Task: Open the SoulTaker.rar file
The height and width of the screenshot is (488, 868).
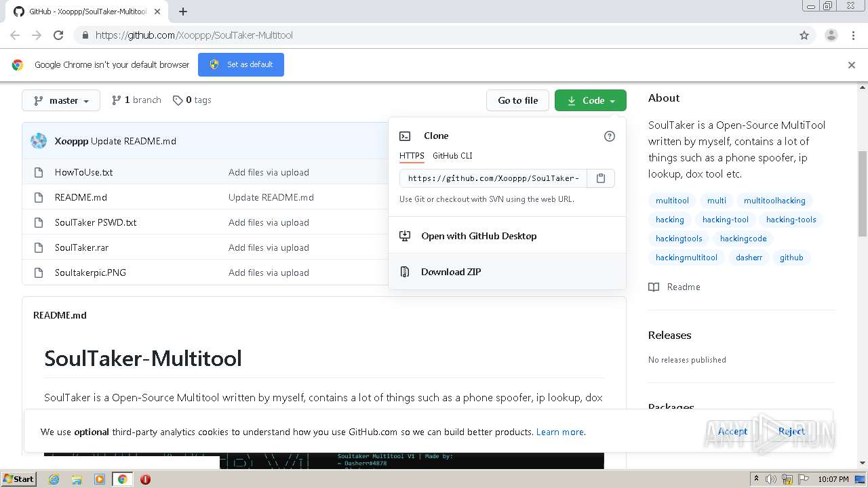Action: coord(81,247)
